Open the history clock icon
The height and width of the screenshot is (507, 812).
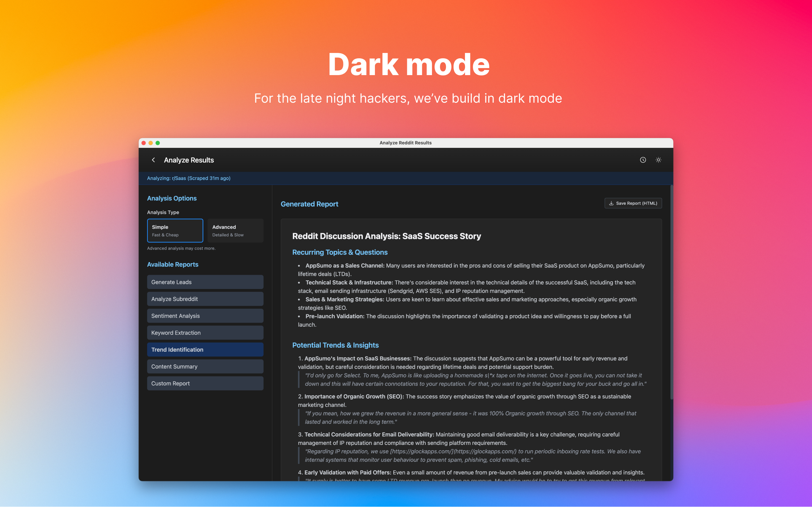click(x=643, y=160)
